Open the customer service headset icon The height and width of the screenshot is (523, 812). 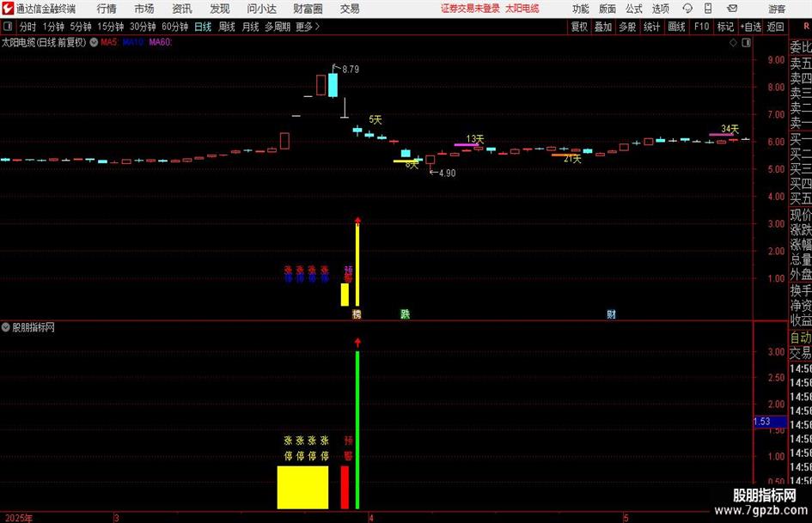(687, 9)
